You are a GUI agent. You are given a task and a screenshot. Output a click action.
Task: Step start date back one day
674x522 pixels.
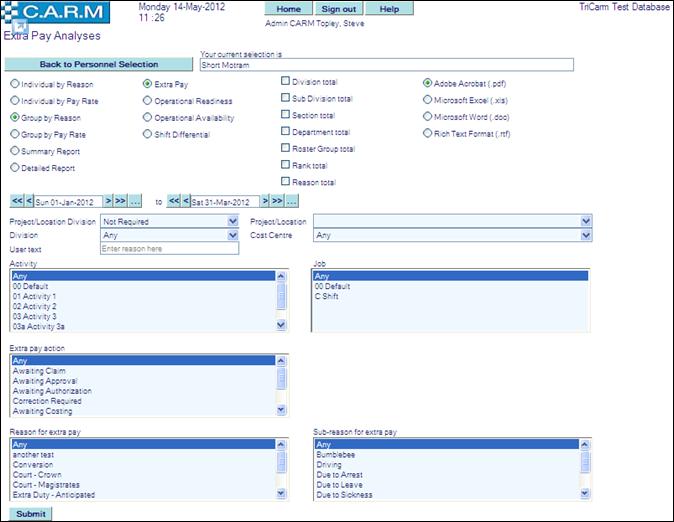29,201
